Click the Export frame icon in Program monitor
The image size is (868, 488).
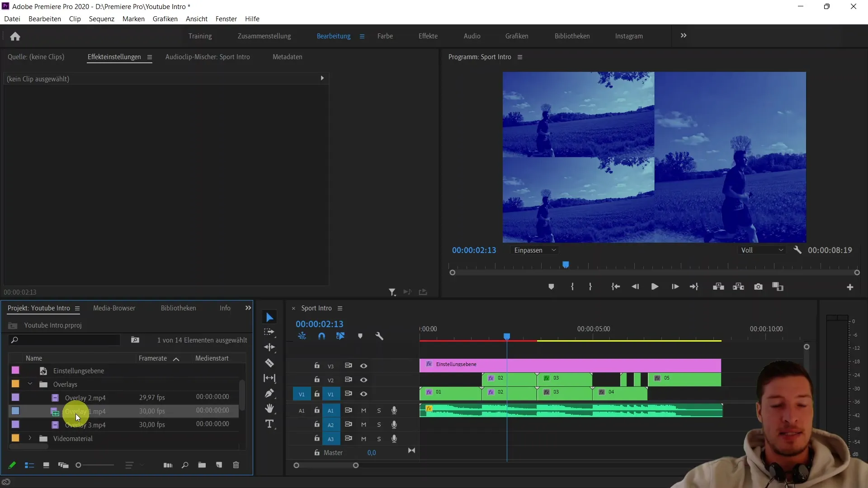click(758, 286)
